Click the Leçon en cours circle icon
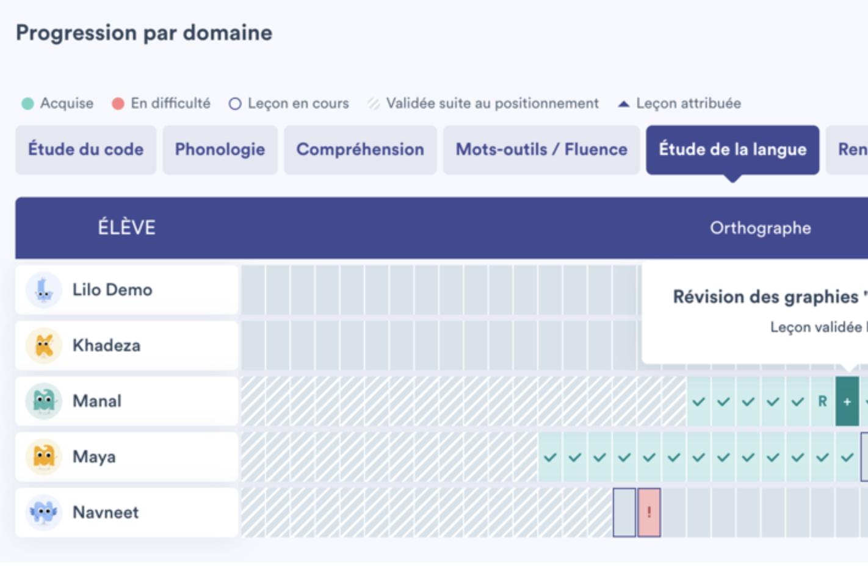The height and width of the screenshot is (588, 868). (x=235, y=104)
